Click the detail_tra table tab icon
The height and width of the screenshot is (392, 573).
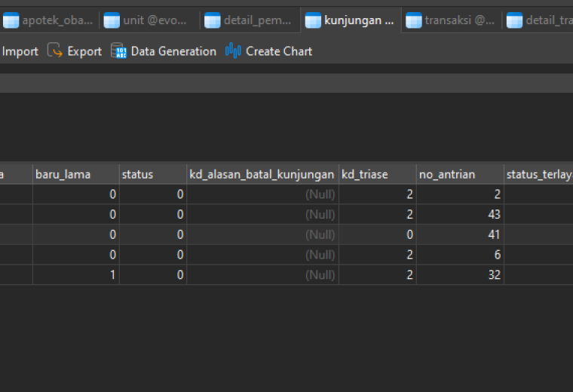tap(514, 20)
